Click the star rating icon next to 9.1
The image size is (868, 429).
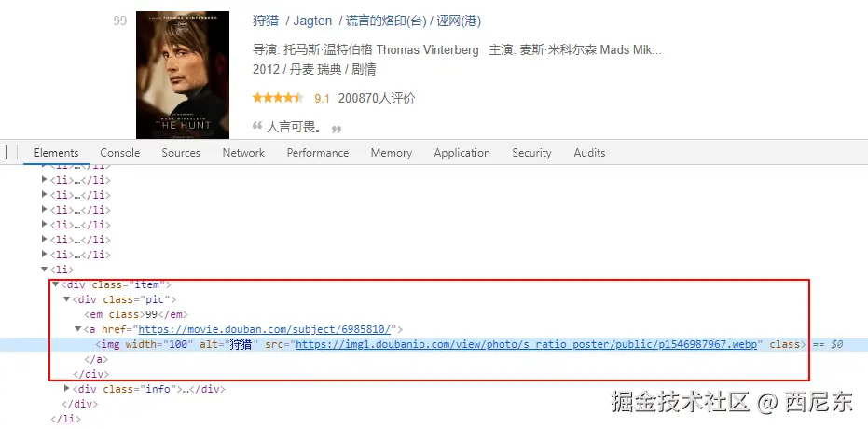tap(278, 98)
